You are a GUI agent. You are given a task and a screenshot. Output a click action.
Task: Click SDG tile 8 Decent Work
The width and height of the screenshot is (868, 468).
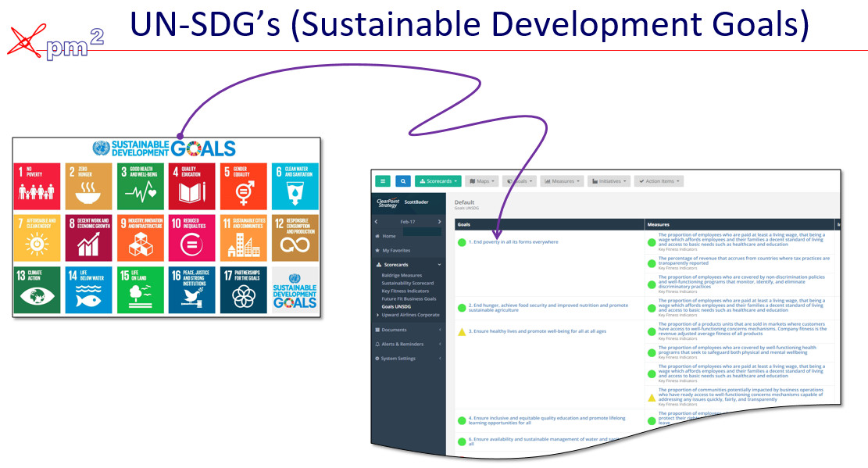coord(88,238)
